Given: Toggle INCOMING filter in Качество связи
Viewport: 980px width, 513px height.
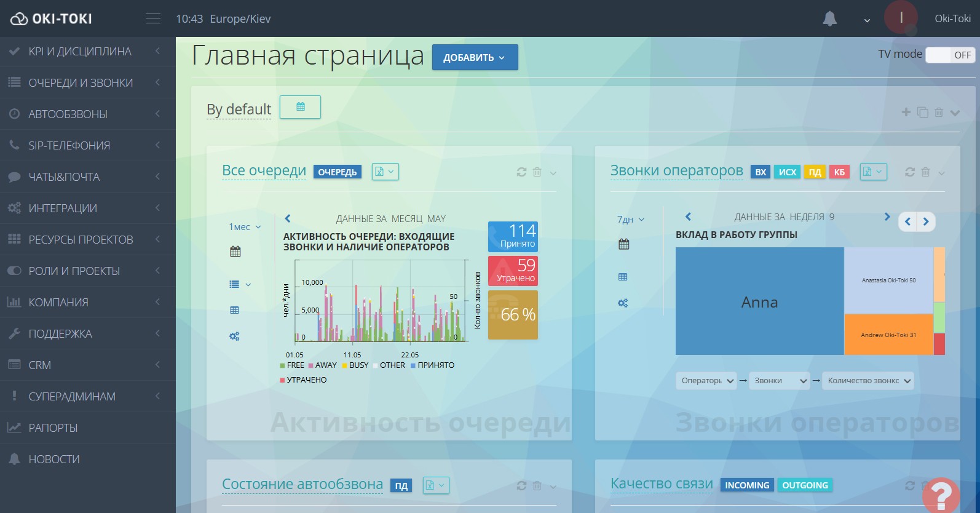Looking at the screenshot, I should 747,485.
